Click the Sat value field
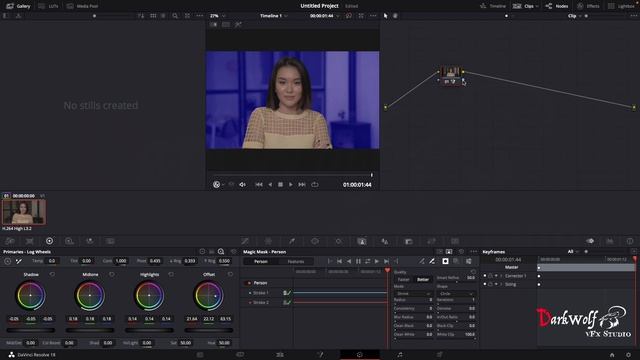 click(x=186, y=343)
